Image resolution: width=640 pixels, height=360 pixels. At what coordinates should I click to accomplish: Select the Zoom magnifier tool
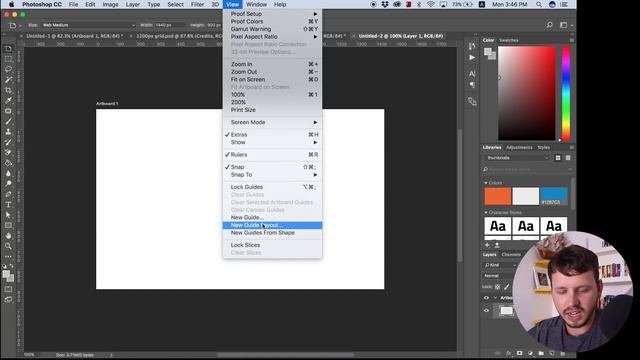coord(8,246)
